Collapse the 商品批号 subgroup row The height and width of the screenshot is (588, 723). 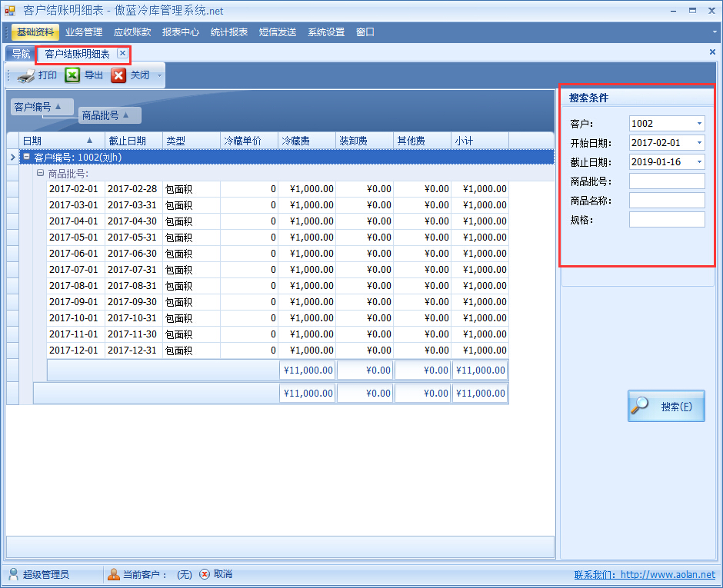tap(40, 173)
